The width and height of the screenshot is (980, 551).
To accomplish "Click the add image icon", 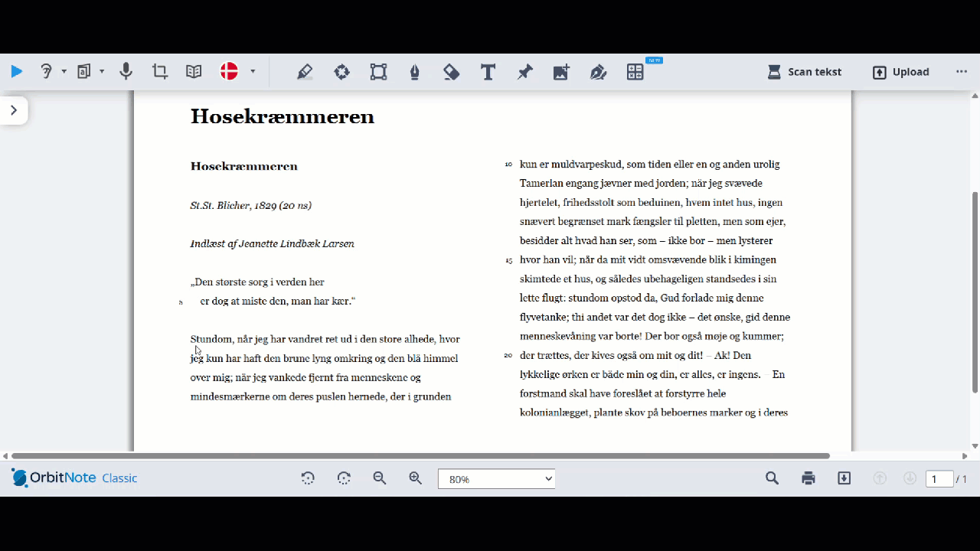I will click(x=562, y=72).
